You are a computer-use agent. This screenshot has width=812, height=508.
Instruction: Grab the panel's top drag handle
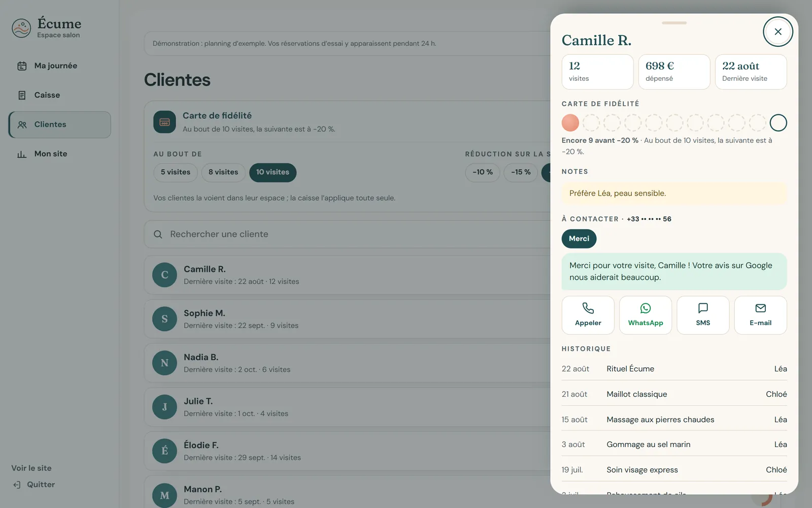click(674, 23)
